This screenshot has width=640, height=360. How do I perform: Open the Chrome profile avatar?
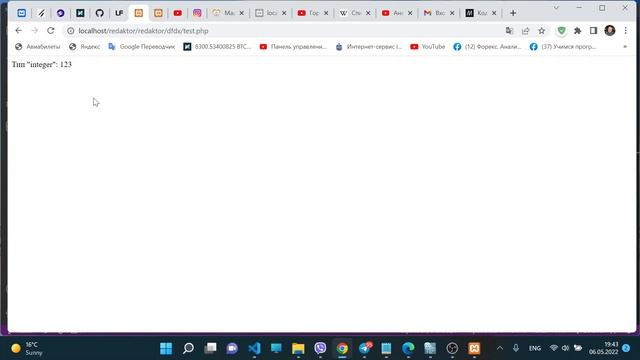610,31
